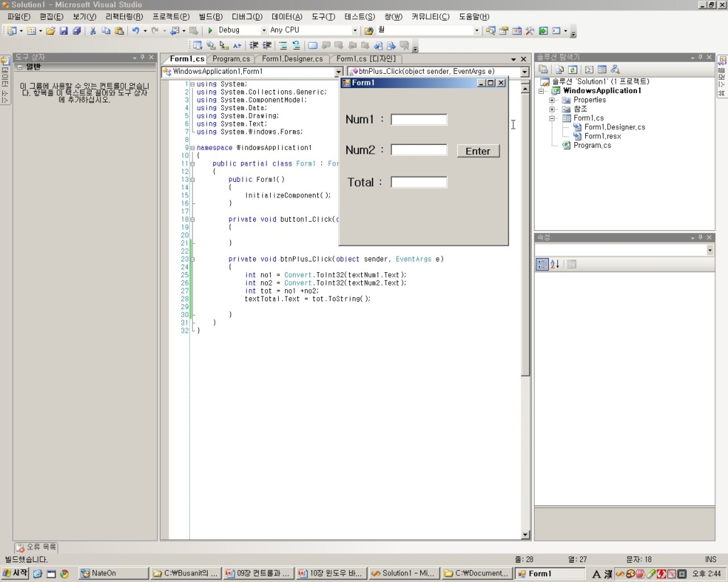
Task: Click Refresh in Solution Explorer toolbar
Action: [572, 70]
